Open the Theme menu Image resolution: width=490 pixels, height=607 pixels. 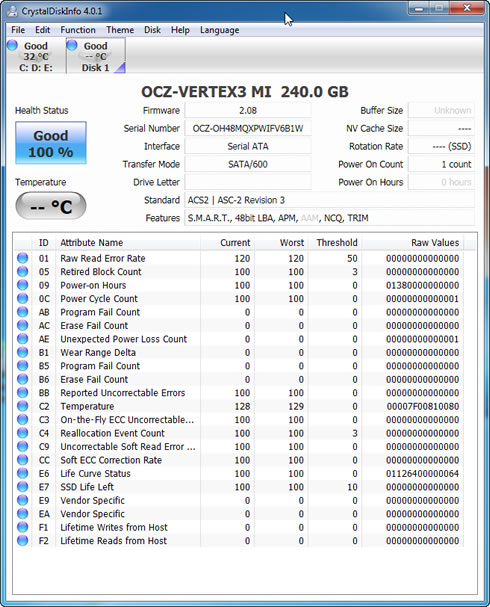pyautogui.click(x=120, y=30)
